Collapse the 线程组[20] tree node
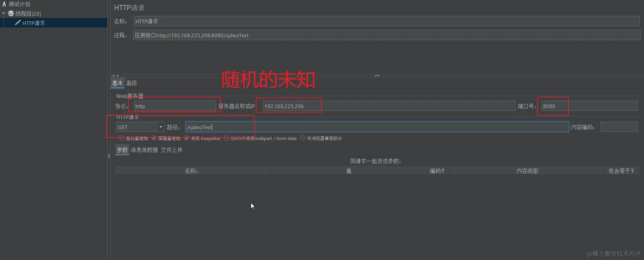Screen dimensions: 644x260 (x=4, y=14)
